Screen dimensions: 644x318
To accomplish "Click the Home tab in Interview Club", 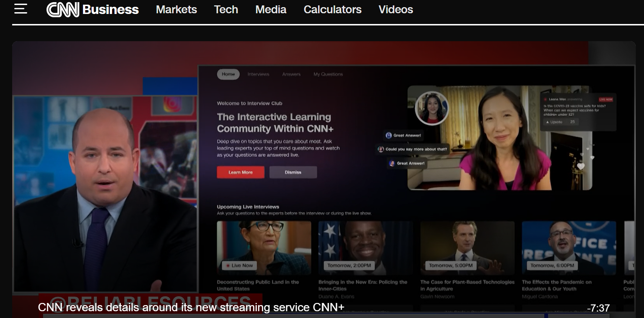I will click(228, 74).
